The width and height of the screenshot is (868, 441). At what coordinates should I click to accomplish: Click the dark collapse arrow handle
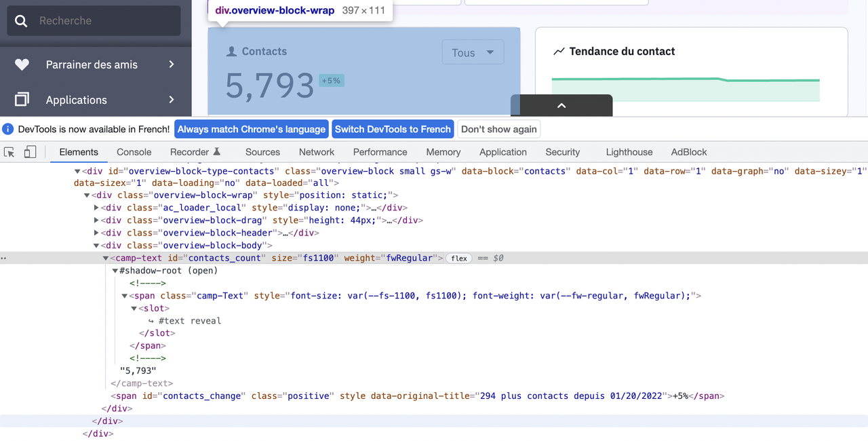pyautogui.click(x=561, y=105)
